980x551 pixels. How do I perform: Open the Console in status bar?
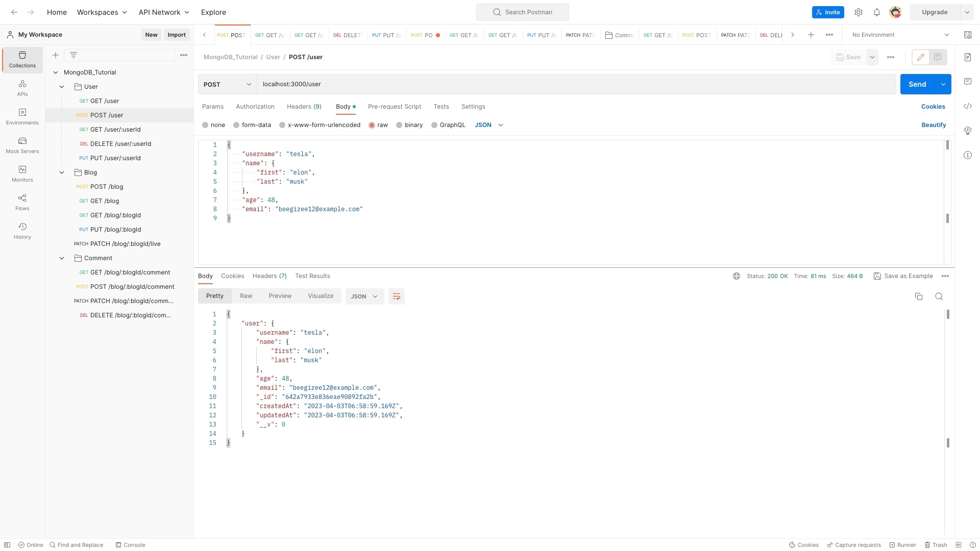tap(131, 545)
